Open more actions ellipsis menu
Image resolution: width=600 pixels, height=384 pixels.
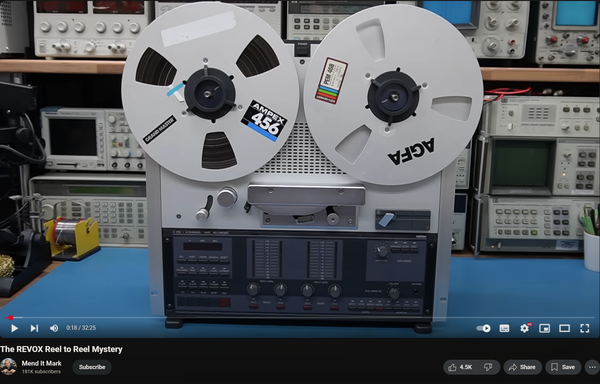[x=592, y=367]
